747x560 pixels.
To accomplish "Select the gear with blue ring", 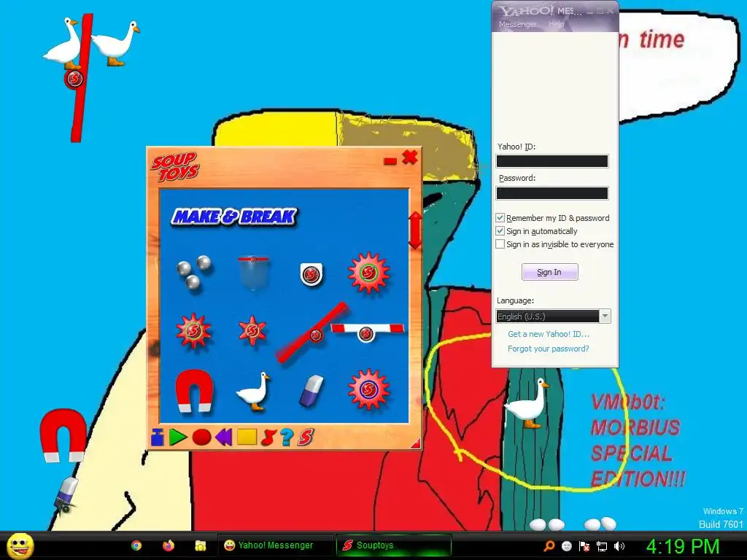I will point(368,389).
